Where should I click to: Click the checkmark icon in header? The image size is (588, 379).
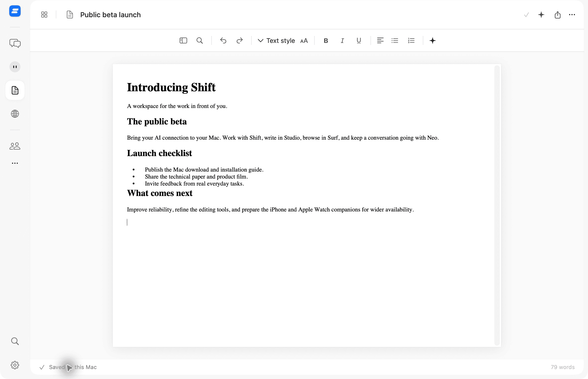(x=526, y=15)
